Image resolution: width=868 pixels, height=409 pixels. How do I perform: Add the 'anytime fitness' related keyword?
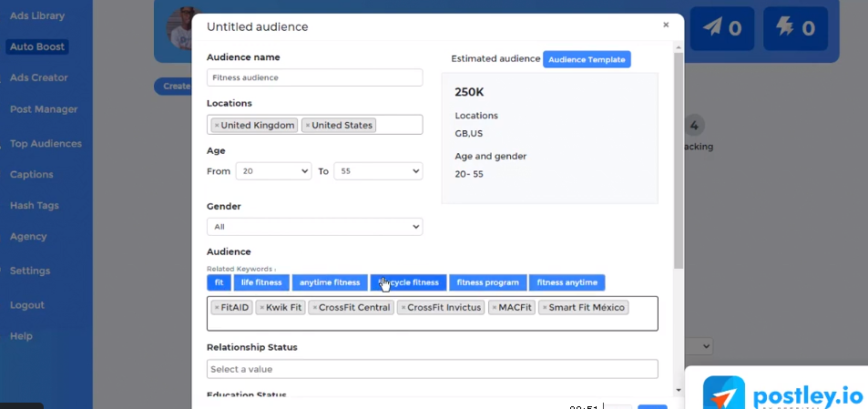330,282
